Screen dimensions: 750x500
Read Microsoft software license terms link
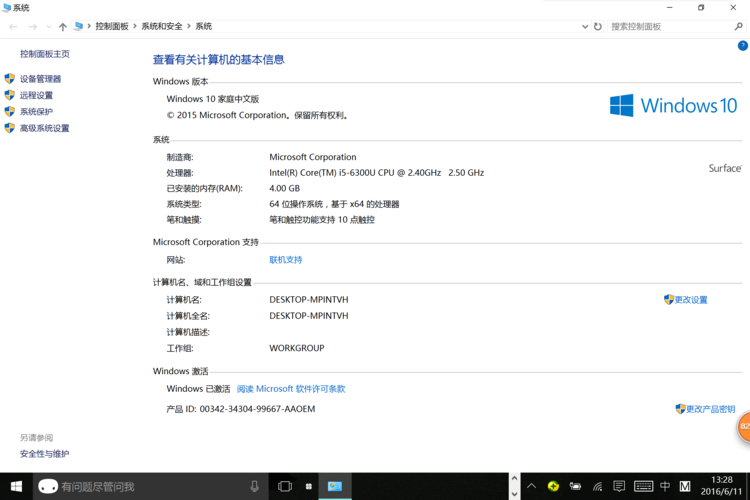click(x=291, y=389)
